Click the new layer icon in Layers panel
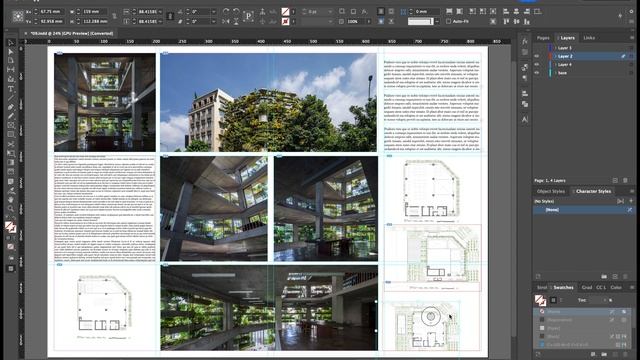This screenshot has height=360, width=640. 615,180
